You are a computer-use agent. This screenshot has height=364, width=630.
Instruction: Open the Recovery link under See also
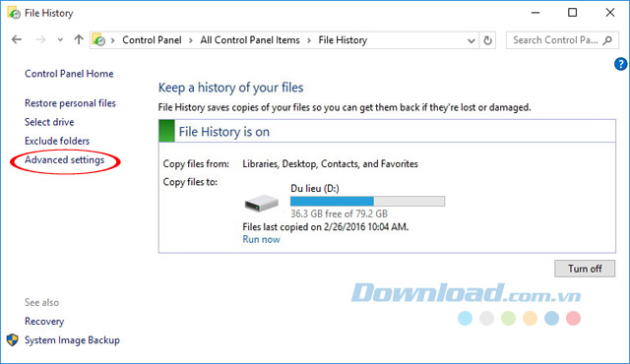tap(44, 322)
